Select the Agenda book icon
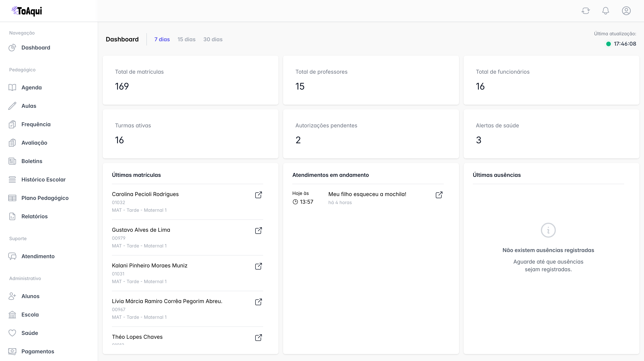Viewport: 644px width, 361px height. tap(12, 87)
